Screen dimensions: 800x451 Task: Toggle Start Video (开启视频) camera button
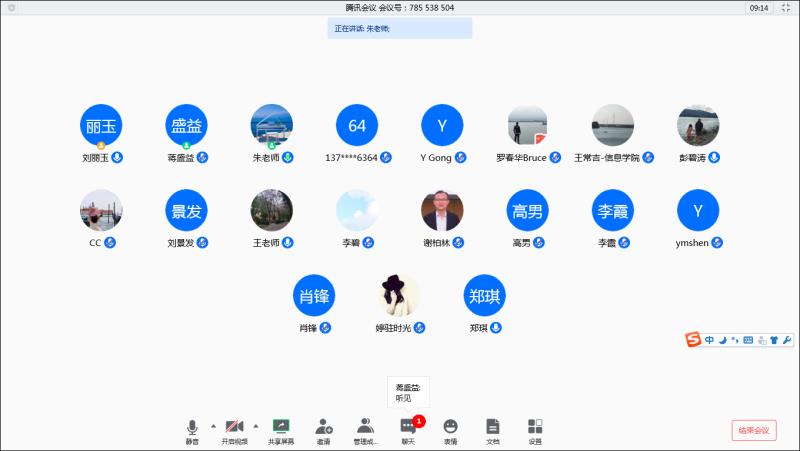point(235,430)
